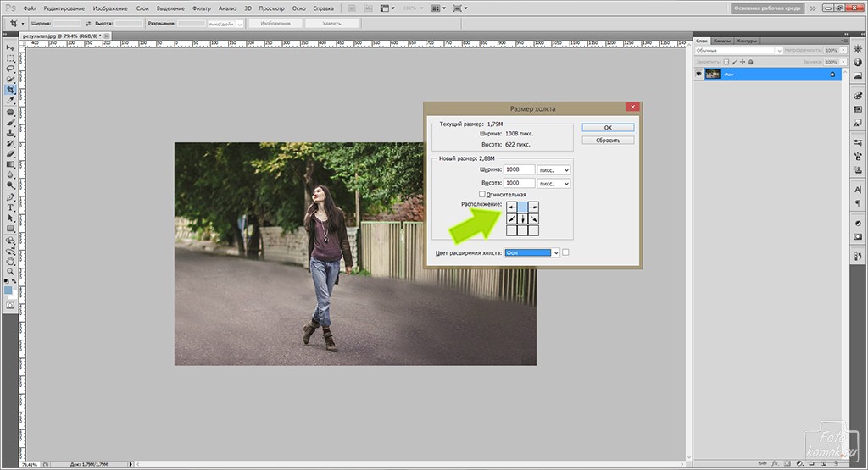Viewport: 868px width, 470px height.
Task: Click the new Высота input field
Action: point(520,183)
